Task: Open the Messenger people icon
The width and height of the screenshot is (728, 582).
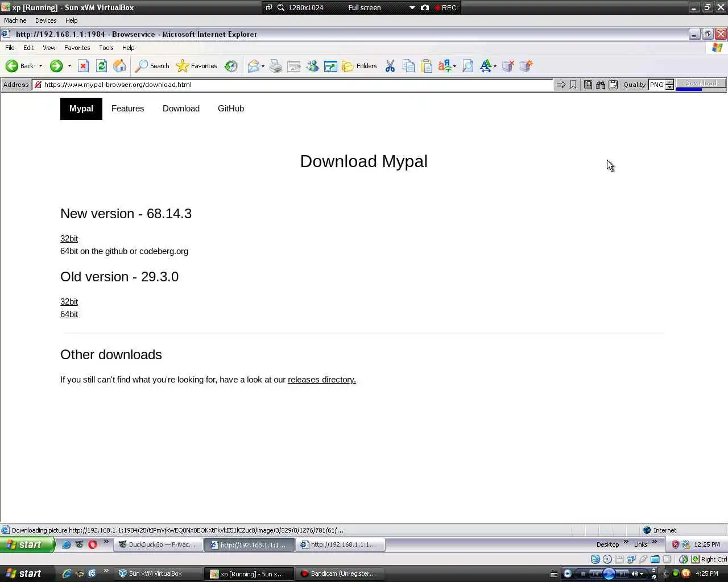Action: 312,66
